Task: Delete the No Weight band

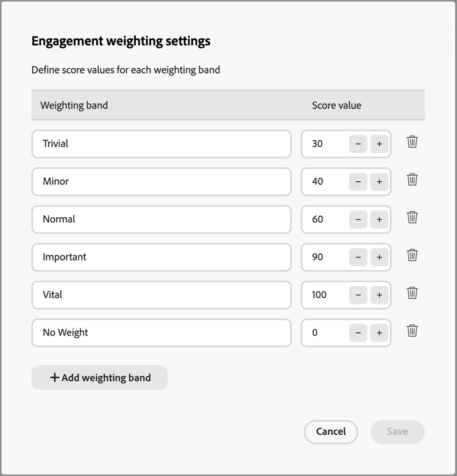Action: pyautogui.click(x=413, y=331)
